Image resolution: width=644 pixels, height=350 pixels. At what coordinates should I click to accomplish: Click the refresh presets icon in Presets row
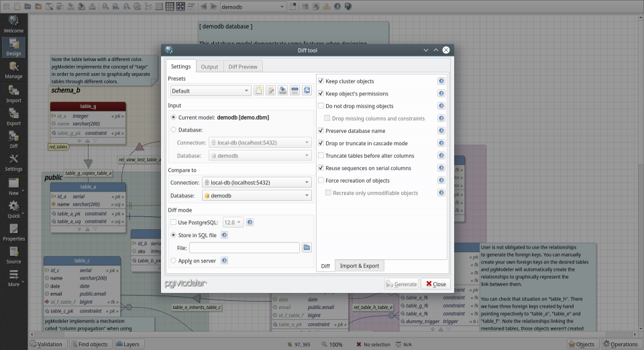click(x=307, y=91)
